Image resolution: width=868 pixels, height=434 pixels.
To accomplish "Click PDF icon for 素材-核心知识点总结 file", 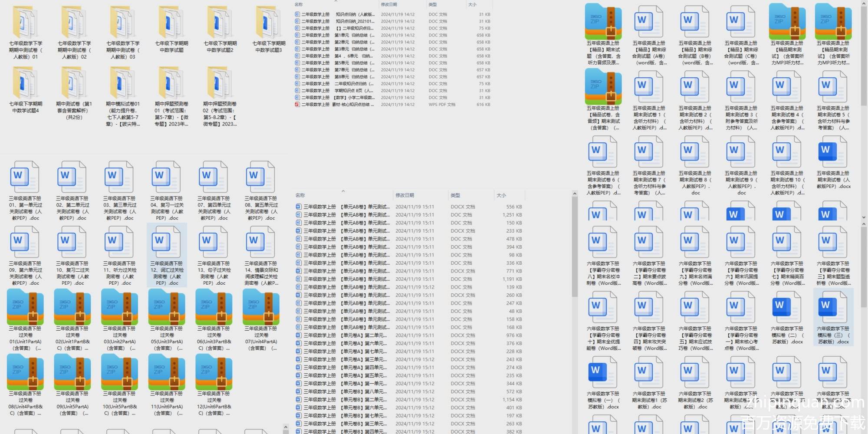I will (x=297, y=105).
